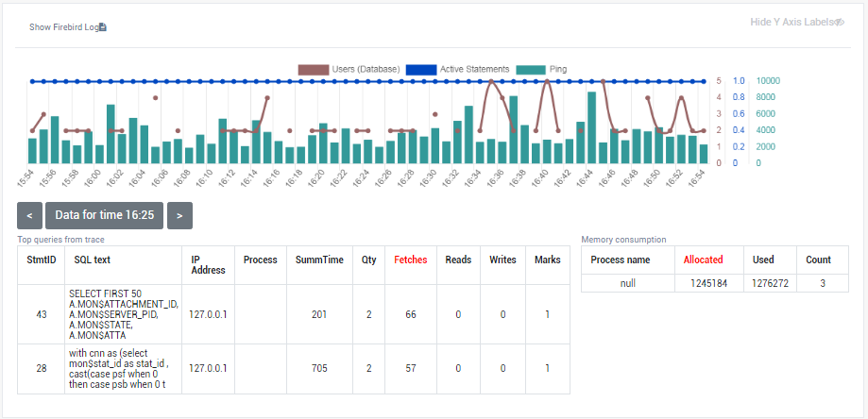Go to the previous time with < button
This screenshot has width=868, height=419.
pyautogui.click(x=30, y=215)
